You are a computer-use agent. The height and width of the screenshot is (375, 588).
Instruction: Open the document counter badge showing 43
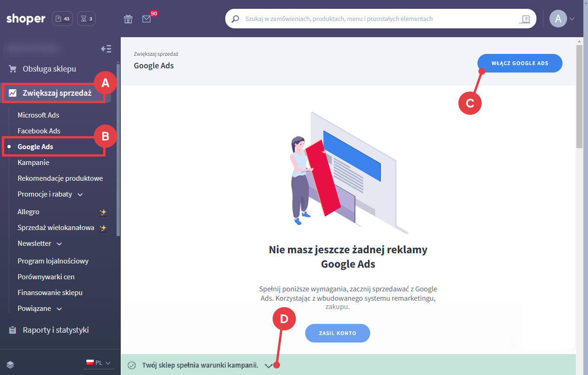62,19
